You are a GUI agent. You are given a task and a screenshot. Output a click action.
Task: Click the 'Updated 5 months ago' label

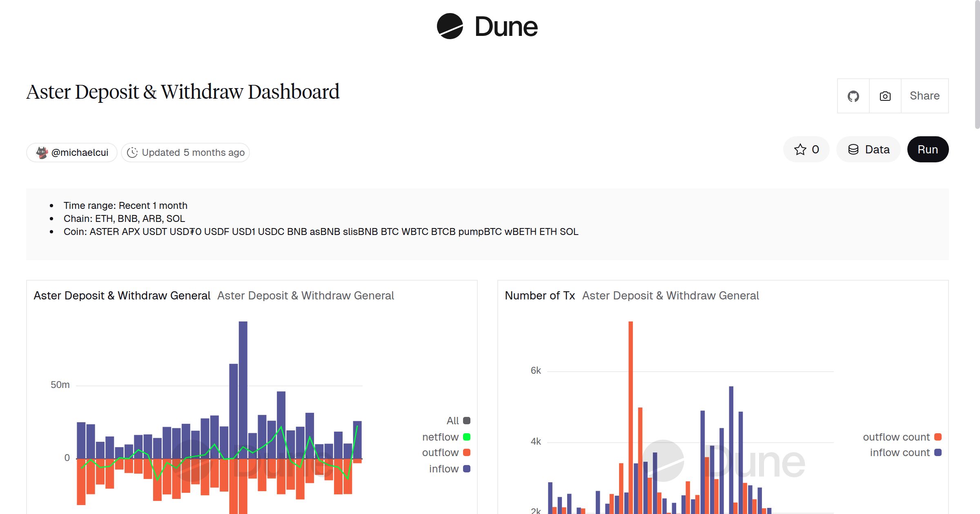point(193,152)
